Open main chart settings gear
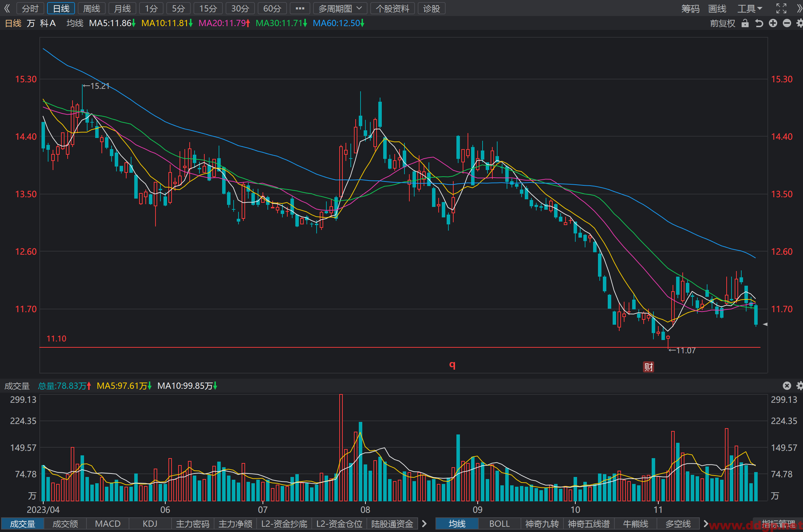Viewport: 803px width, 532px height. click(x=800, y=23)
